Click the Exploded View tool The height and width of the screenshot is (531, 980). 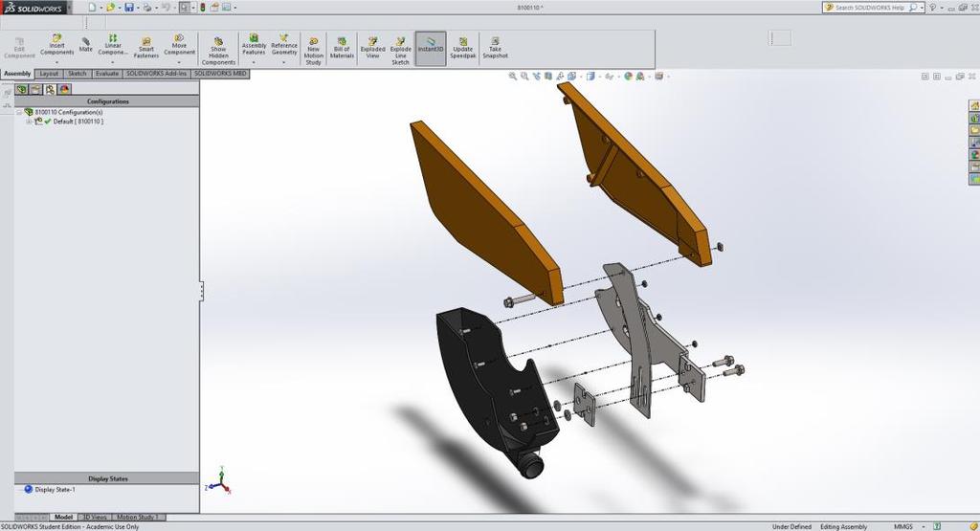tap(372, 48)
